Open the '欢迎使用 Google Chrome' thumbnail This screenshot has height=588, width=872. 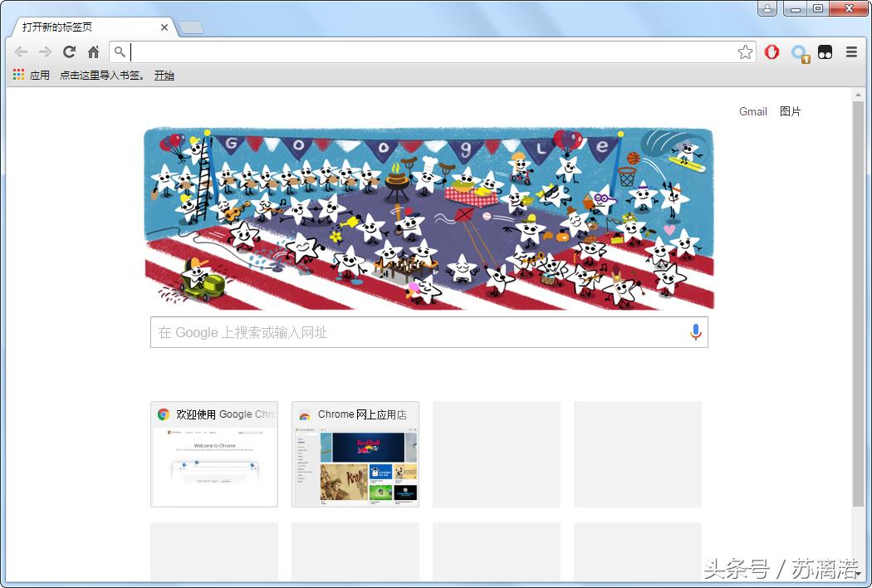click(x=214, y=454)
